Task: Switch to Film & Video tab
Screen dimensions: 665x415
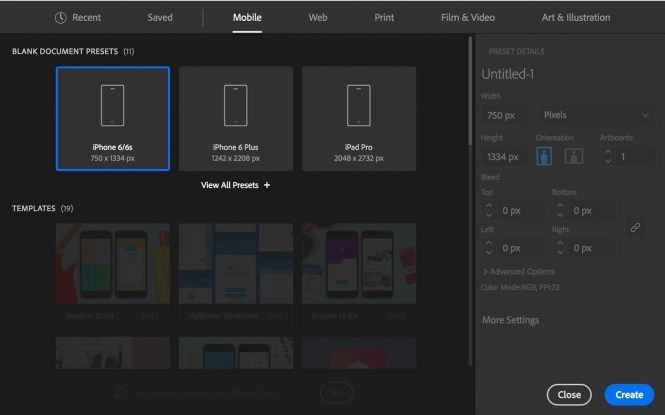Action: (468, 17)
